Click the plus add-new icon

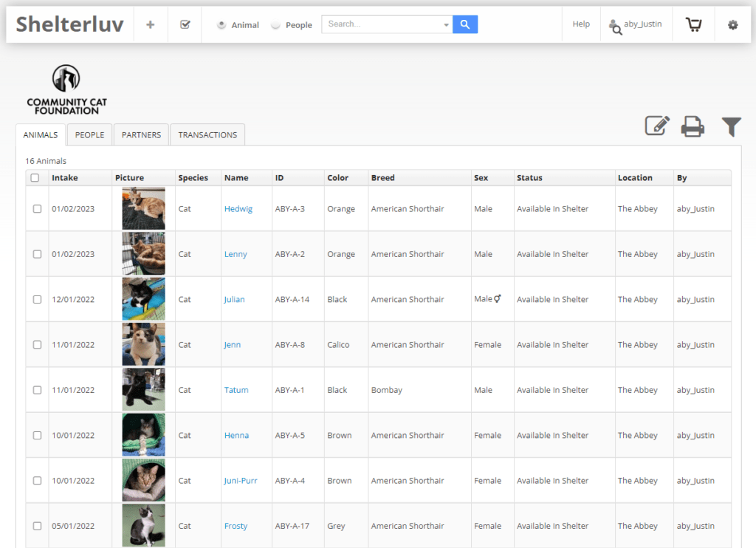[x=151, y=24]
